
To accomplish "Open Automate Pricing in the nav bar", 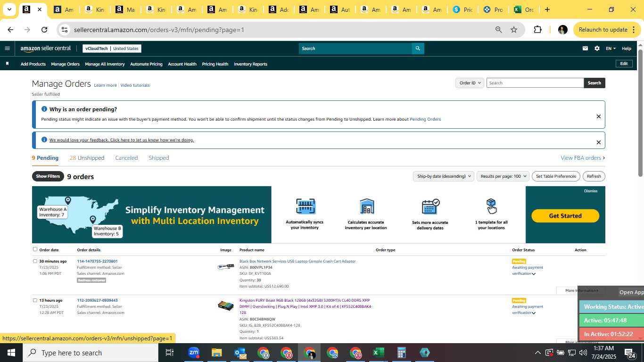I will tap(146, 64).
